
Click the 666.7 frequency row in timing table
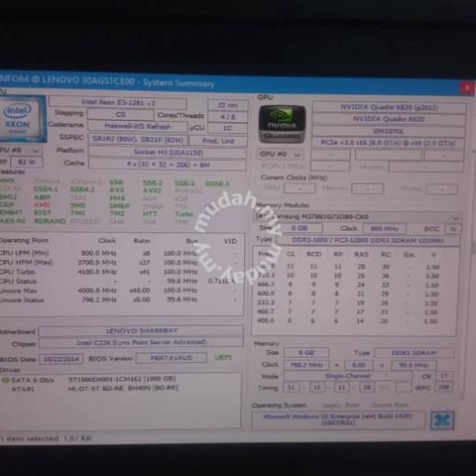click(x=348, y=285)
